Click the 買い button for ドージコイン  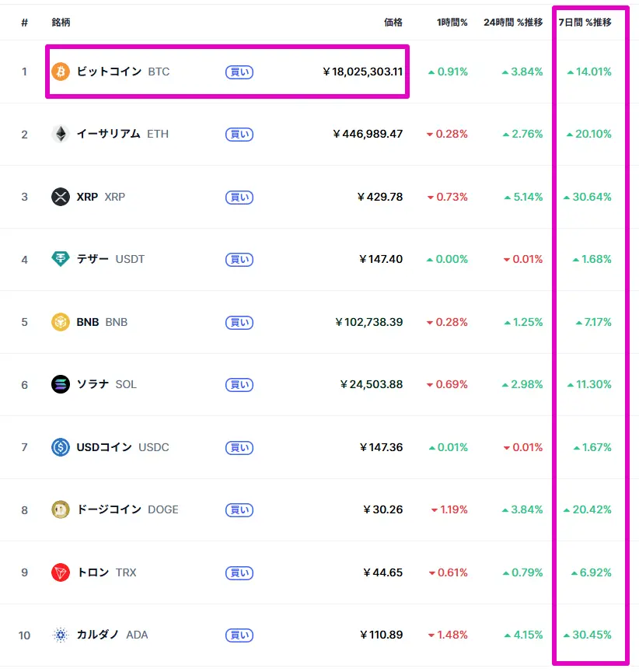pos(239,510)
